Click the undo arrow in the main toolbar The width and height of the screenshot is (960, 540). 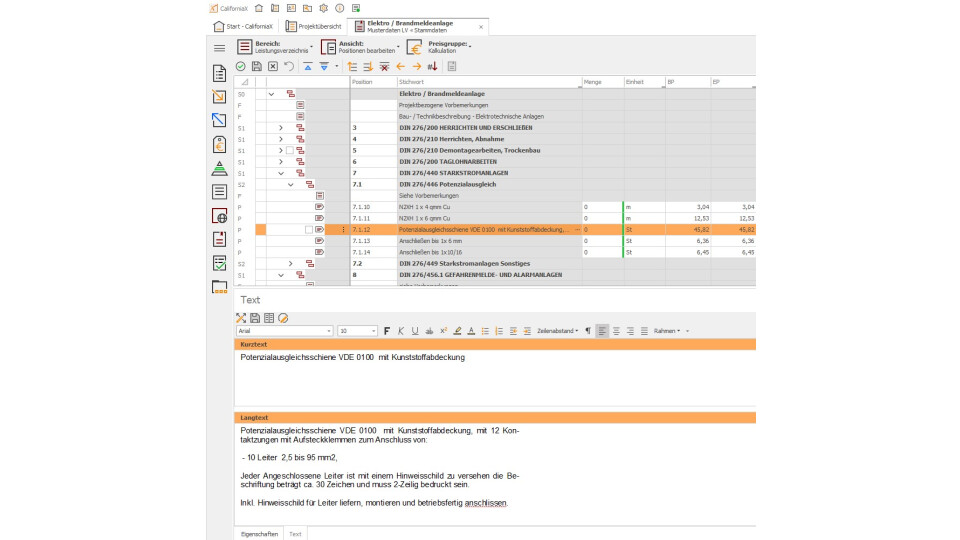[x=289, y=66]
